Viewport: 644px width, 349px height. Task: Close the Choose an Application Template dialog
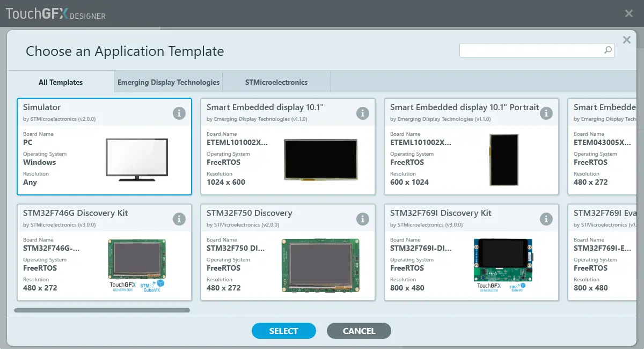[x=626, y=40]
